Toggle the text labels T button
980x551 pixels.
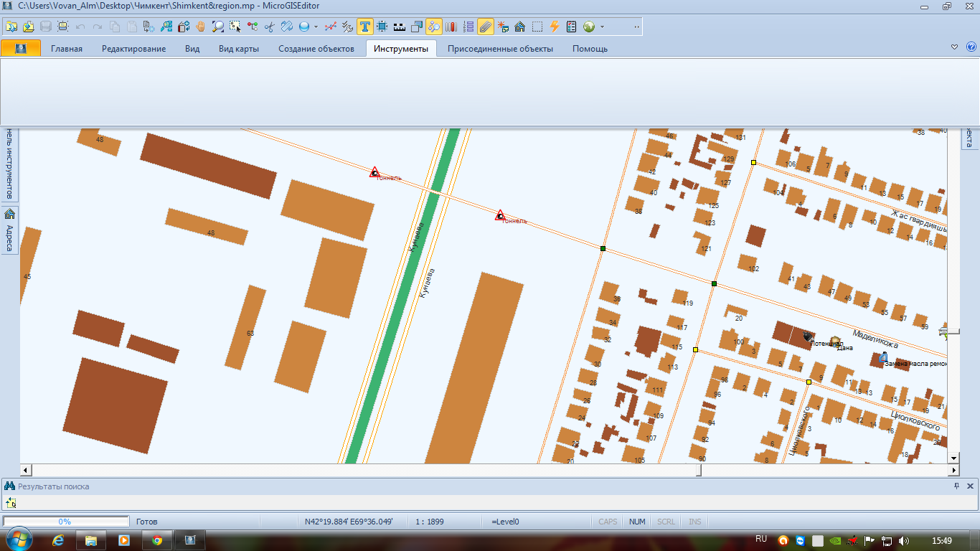point(364,27)
